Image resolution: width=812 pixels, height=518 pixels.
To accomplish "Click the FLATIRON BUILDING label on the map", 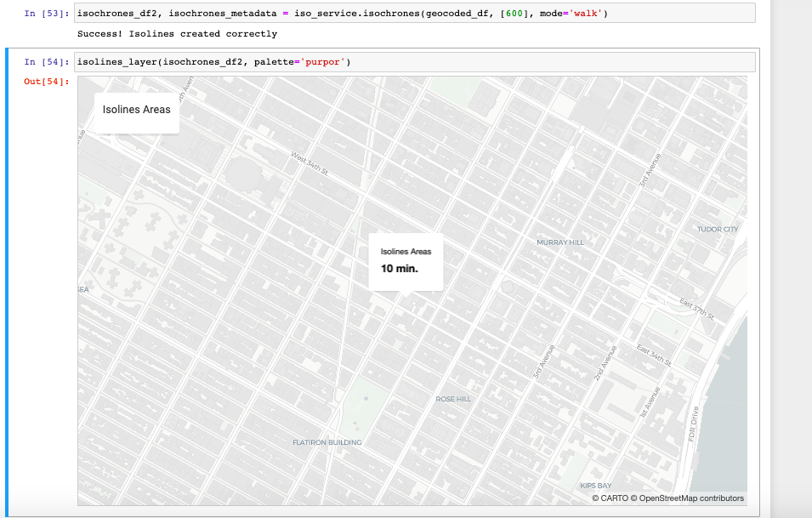I will tap(327, 441).
